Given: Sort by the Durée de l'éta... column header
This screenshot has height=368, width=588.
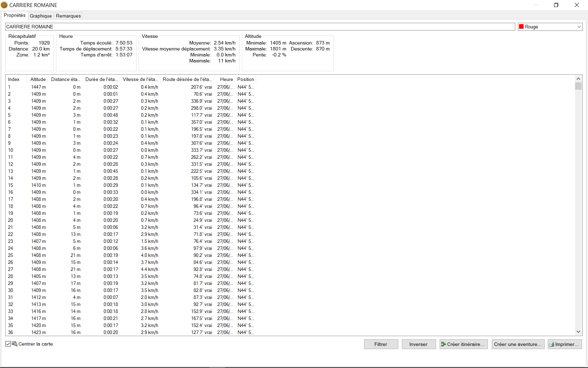Looking at the screenshot, I should [101, 79].
